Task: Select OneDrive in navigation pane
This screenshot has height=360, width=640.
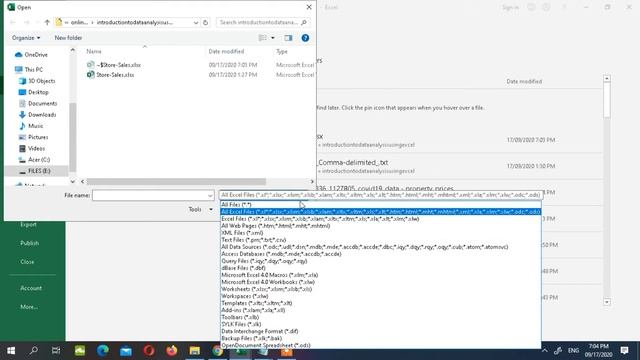Action: point(31,55)
